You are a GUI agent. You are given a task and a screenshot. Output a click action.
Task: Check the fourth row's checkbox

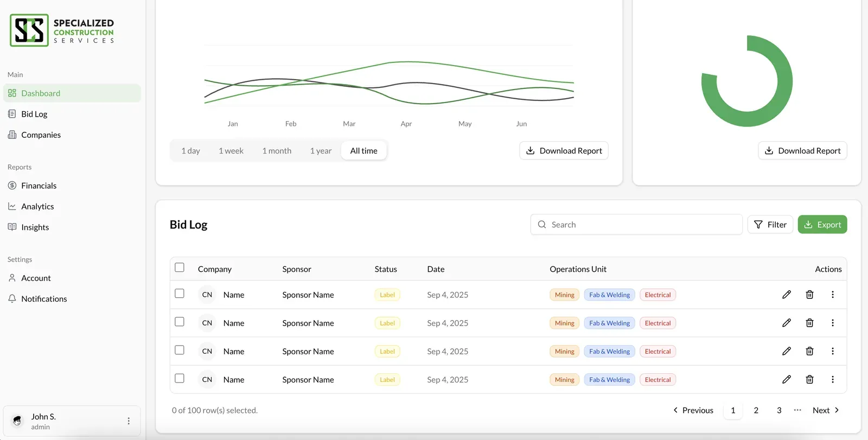pos(180,378)
